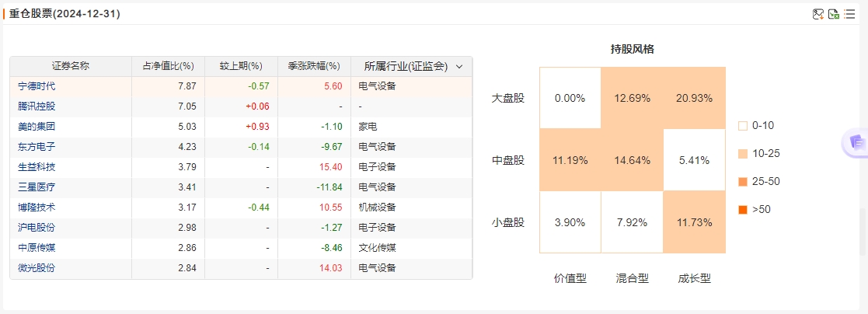This screenshot has width=868, height=314.
Task: Open 微光股份 stock link
Action: (x=37, y=268)
